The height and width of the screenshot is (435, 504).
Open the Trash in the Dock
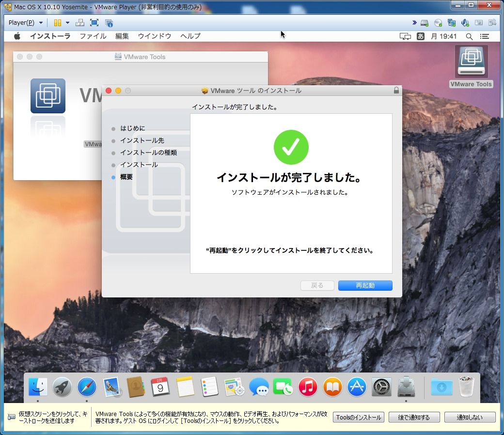pos(466,387)
